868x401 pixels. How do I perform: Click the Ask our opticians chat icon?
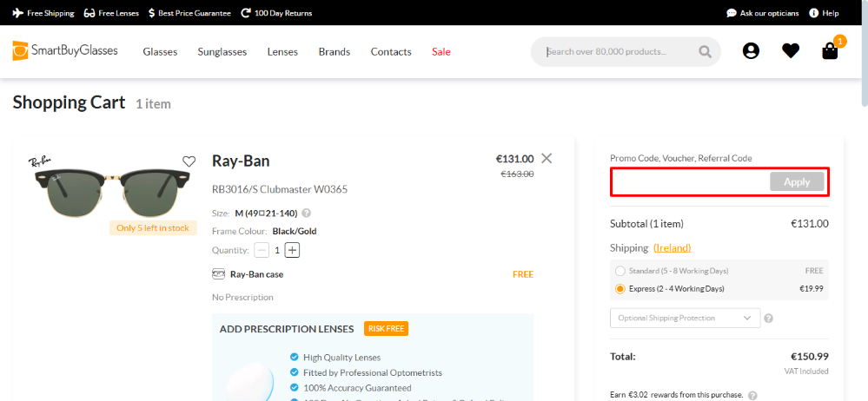pos(732,13)
